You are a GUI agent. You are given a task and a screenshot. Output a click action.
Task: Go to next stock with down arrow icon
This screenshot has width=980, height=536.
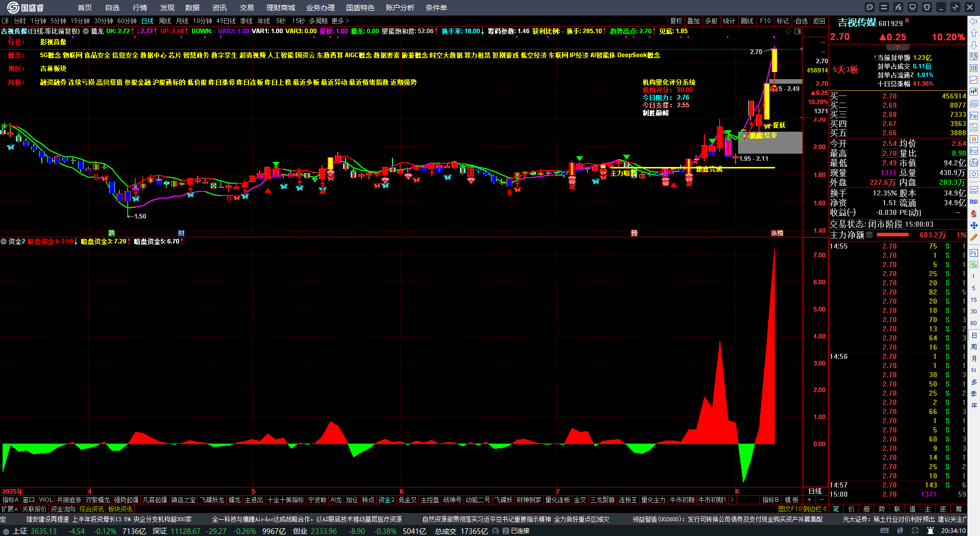click(x=974, y=44)
